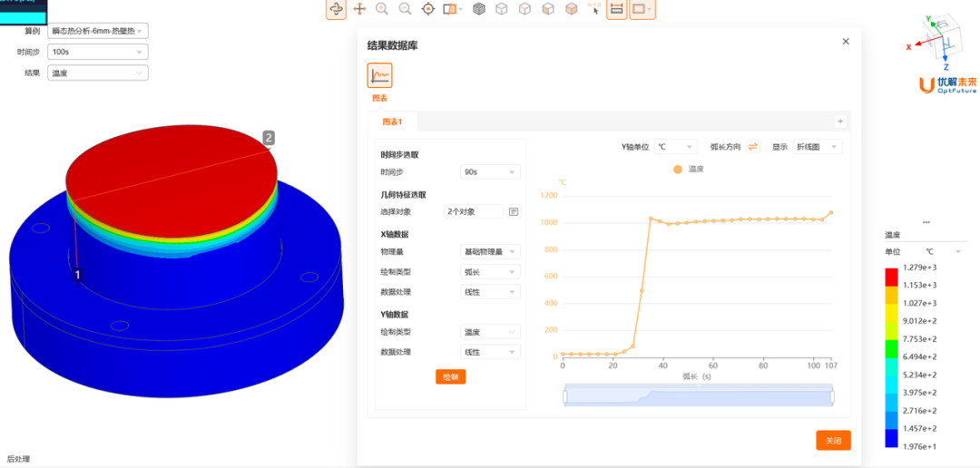Click the display frame rectangle icon
980x468 pixels.
click(x=638, y=9)
